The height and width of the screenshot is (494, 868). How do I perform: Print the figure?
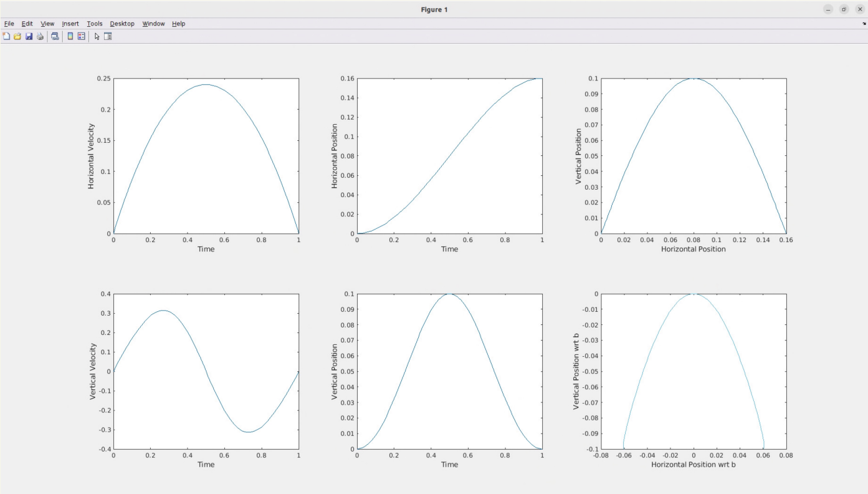41,36
